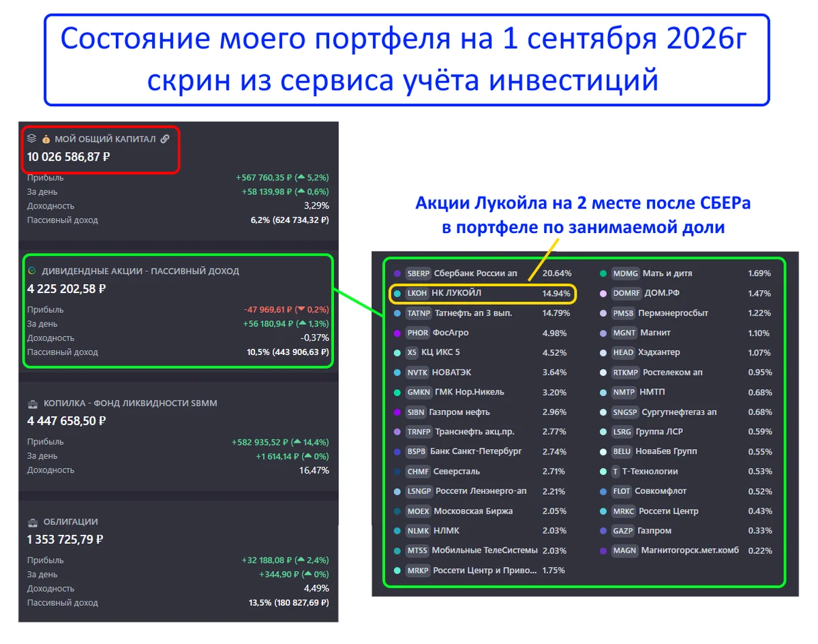Click the cyan color dot of НК ЛУКОЙЛ
The height and width of the screenshot is (644, 818).
[397, 293]
